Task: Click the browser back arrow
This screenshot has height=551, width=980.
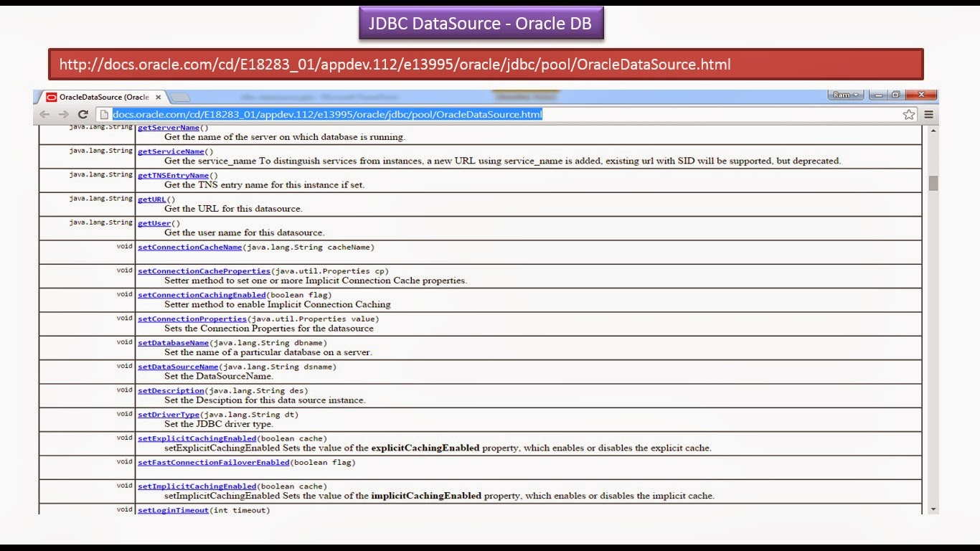Action: [x=45, y=114]
